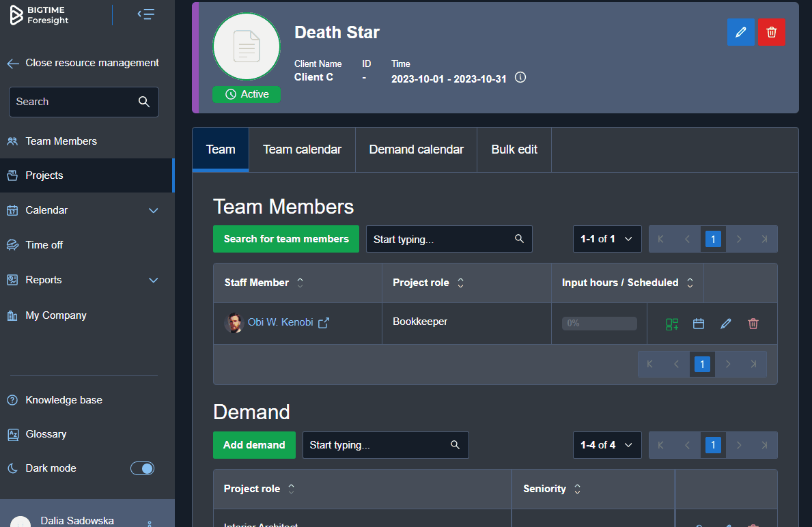Click the info icon next to project dates
812x527 pixels.
click(x=520, y=77)
